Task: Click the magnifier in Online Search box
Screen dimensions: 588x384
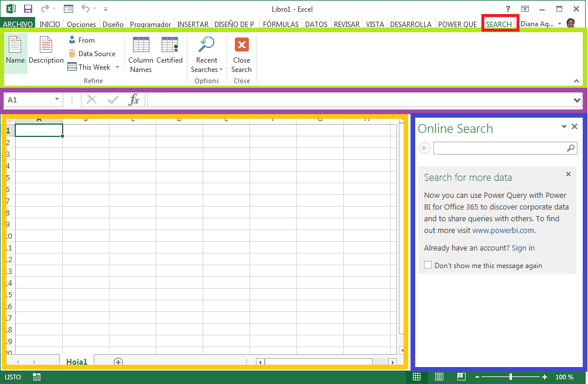Action: (571, 148)
